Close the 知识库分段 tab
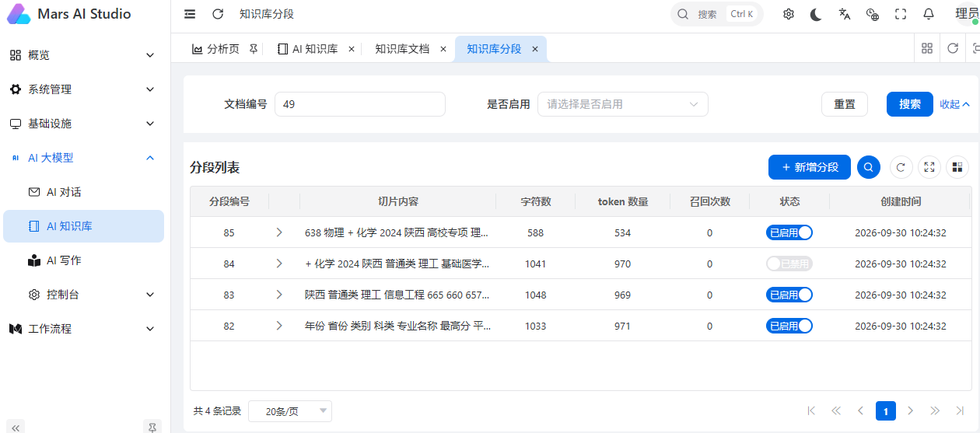 point(534,49)
